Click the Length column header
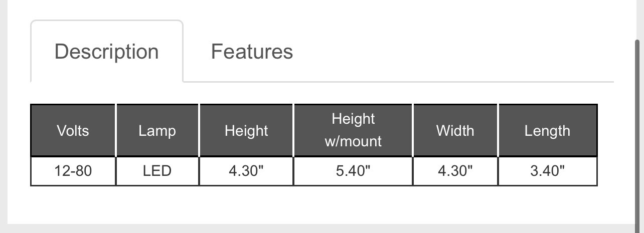The width and height of the screenshot is (644, 233). 547,131
